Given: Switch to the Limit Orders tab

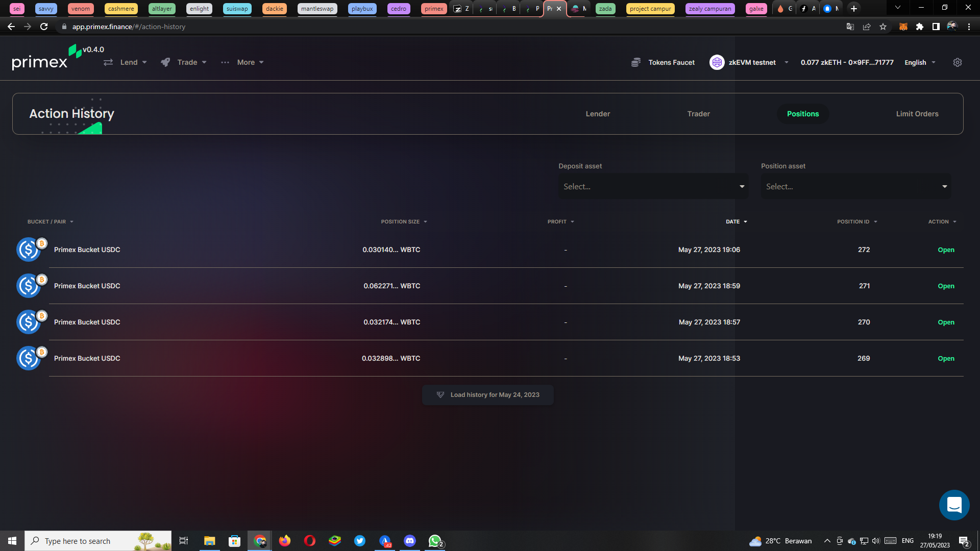Looking at the screenshot, I should (x=917, y=114).
